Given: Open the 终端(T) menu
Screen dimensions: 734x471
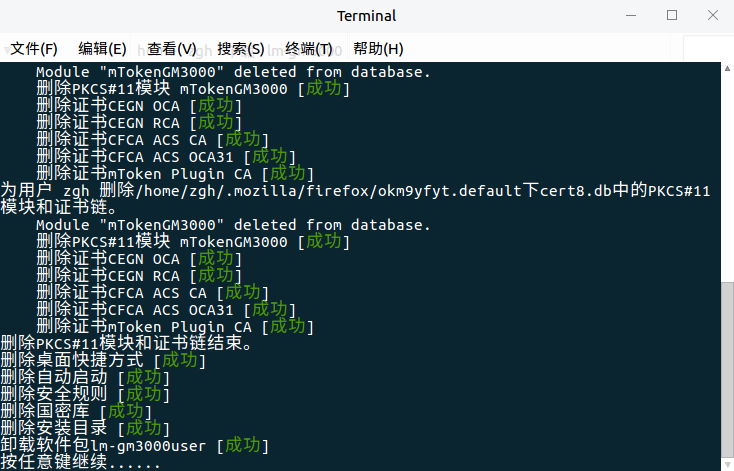Looking at the screenshot, I should (x=308, y=49).
